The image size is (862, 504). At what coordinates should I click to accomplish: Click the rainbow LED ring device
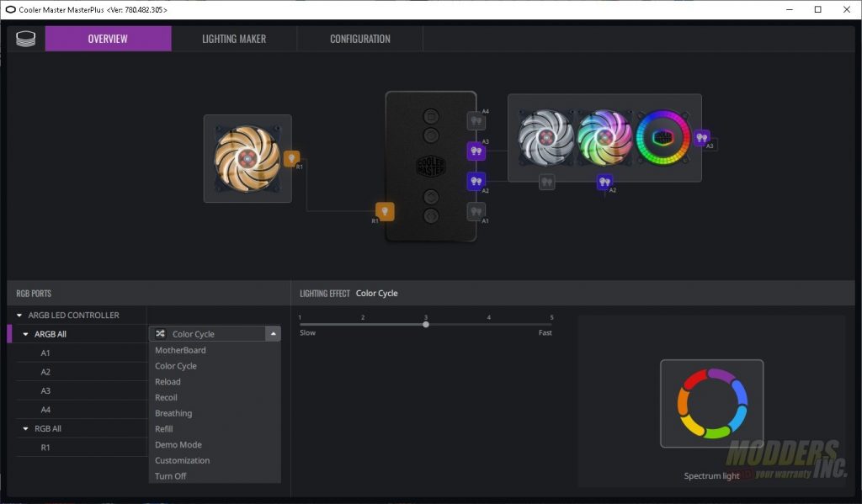click(x=663, y=137)
